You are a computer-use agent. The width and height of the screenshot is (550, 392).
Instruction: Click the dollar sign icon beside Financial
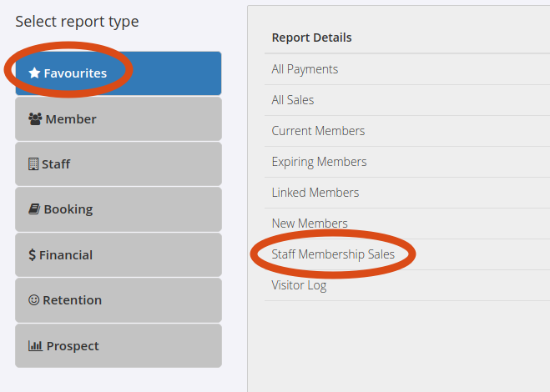[32, 255]
